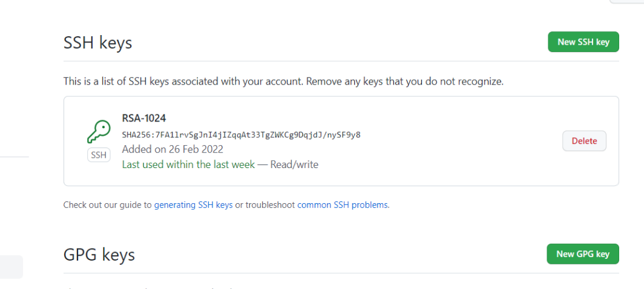
Task: Click the SSH keys section heading
Action: [97, 43]
